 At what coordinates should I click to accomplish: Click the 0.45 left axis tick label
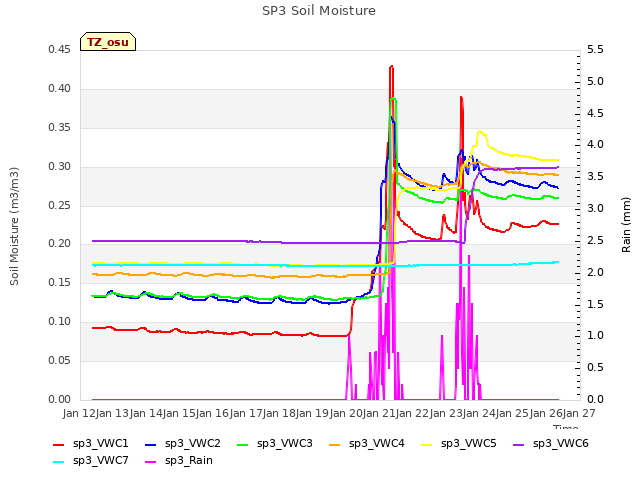[59, 50]
